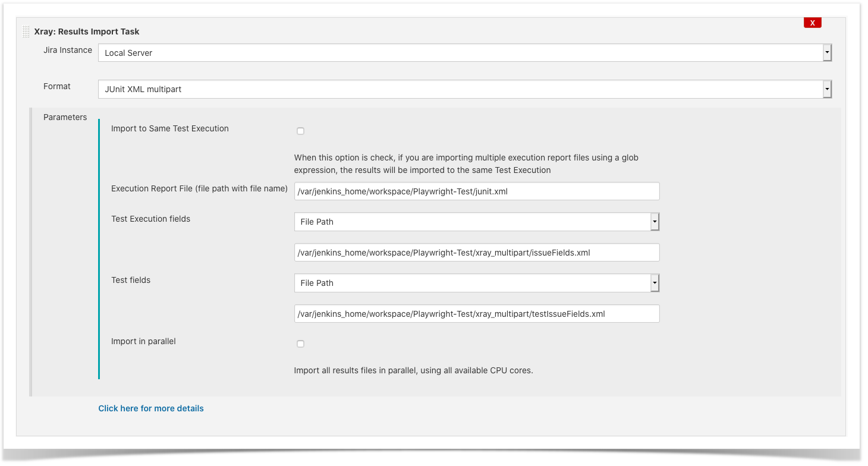Click the Parameters label
This screenshot has width=868, height=466.
[65, 117]
